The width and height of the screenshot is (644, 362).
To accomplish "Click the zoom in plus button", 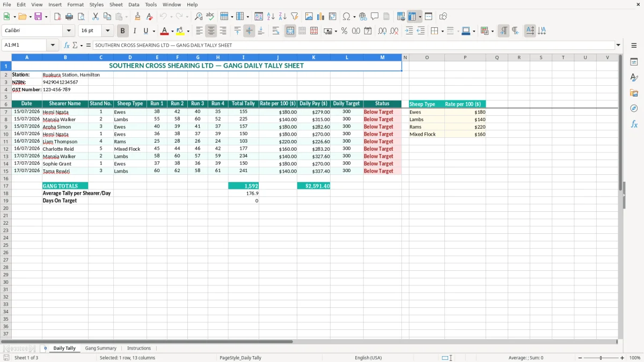I will pyautogui.click(x=623, y=358).
